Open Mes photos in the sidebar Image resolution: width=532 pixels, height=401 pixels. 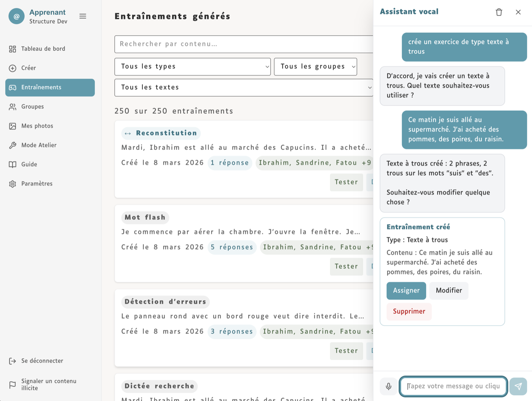click(x=37, y=126)
